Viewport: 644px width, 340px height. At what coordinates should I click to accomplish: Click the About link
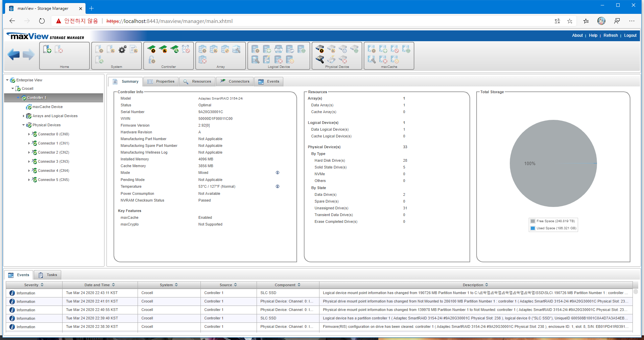point(577,35)
